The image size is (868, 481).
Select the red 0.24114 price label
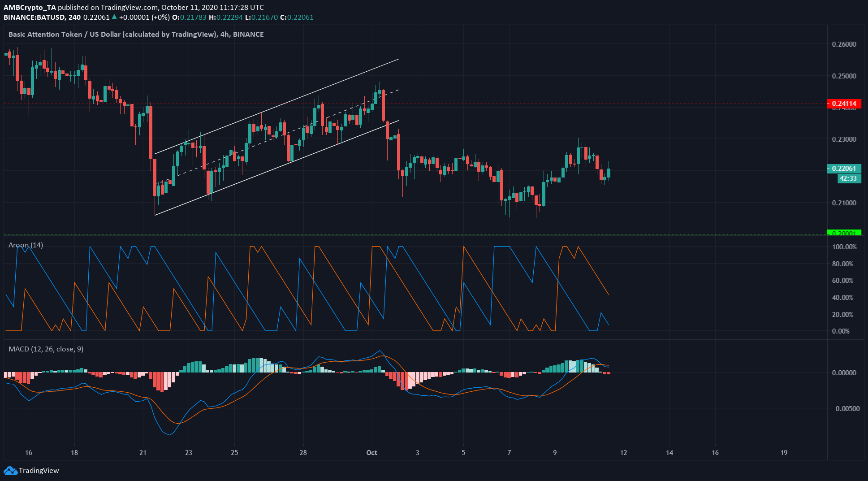(844, 104)
